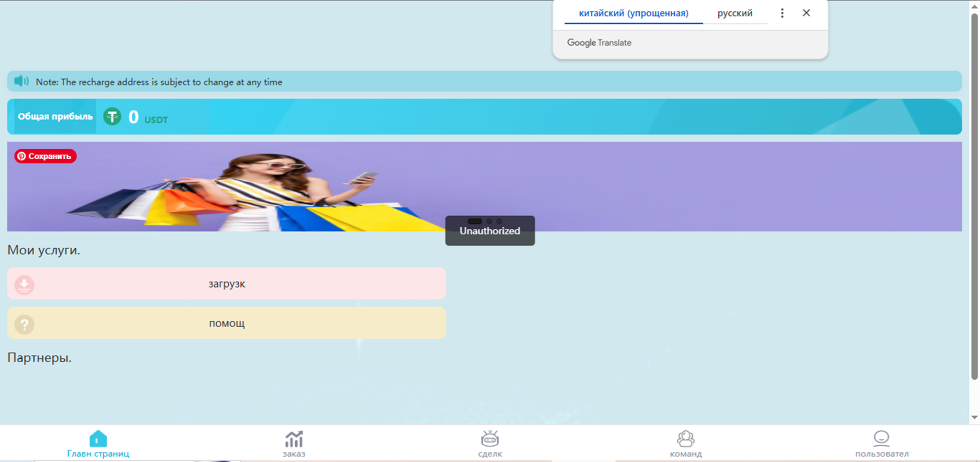Click the shopping woman banner image
Screen dimensions: 980x462
[x=484, y=187]
